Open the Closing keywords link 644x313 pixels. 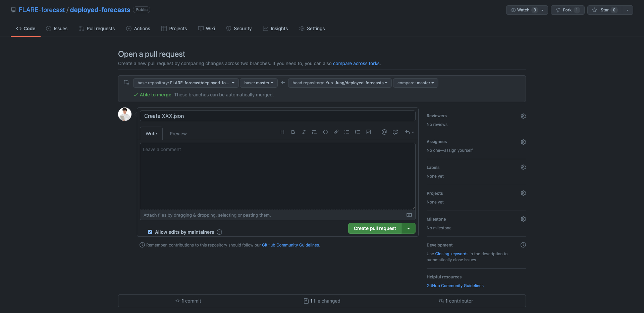452,254
